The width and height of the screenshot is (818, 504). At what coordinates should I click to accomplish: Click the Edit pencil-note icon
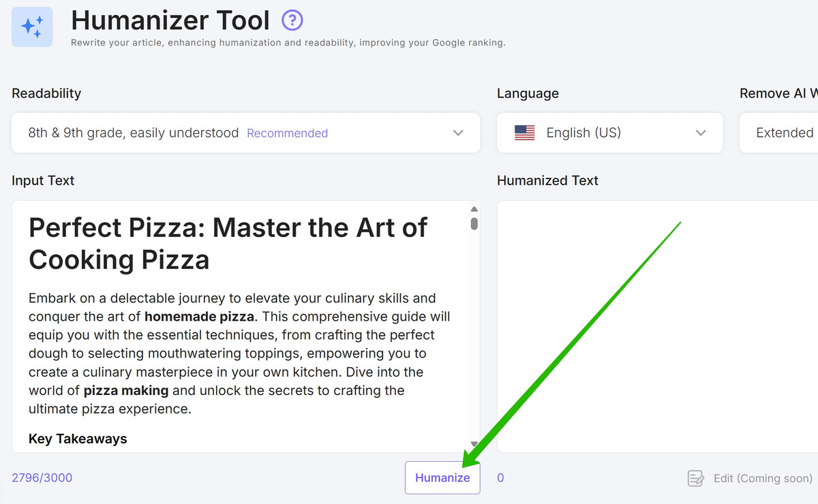pos(696,478)
